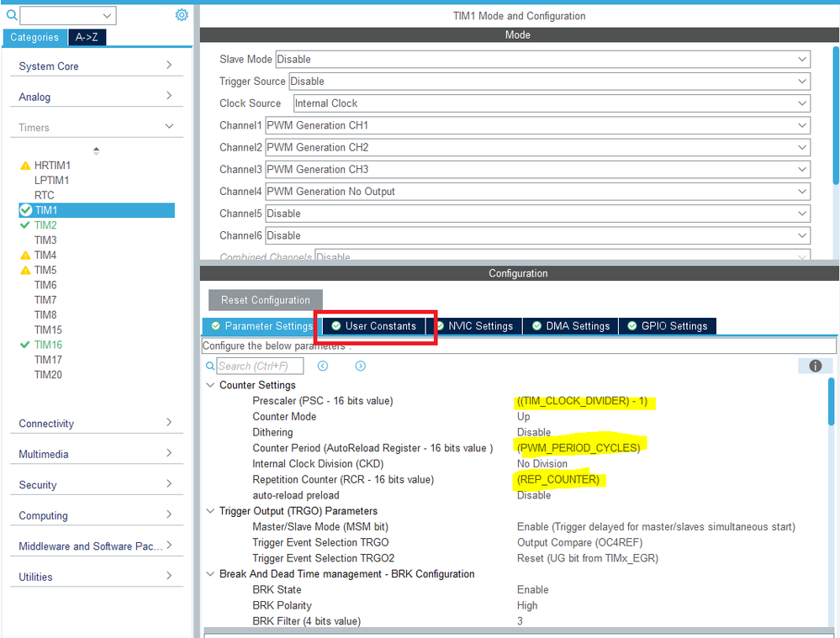The height and width of the screenshot is (638, 840).
Task: Select TIM20 in the timers list
Action: (48, 374)
